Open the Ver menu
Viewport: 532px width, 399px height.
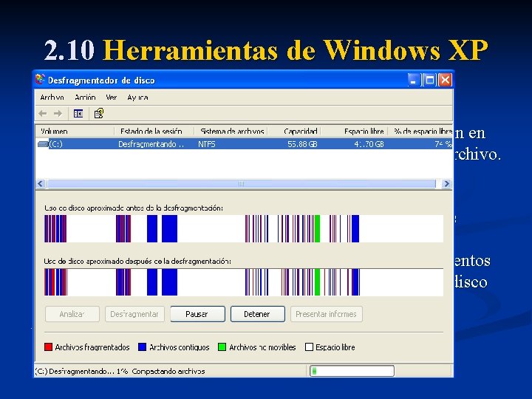(x=112, y=98)
